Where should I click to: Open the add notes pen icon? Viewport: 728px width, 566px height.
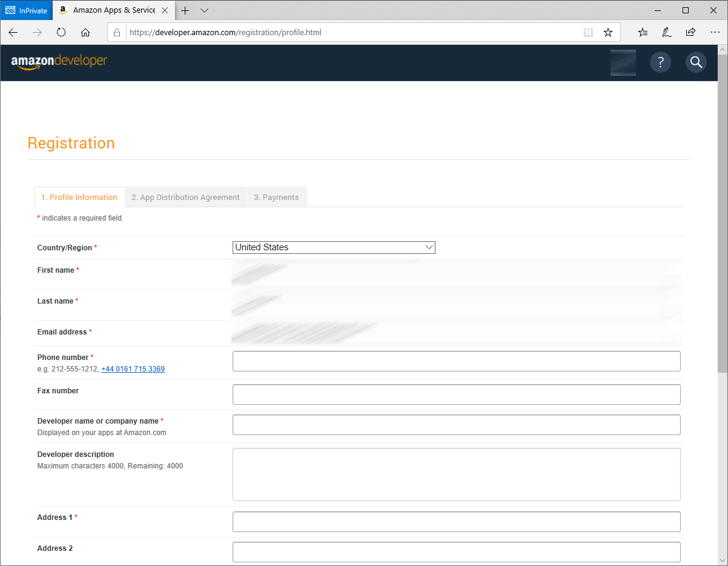[667, 33]
